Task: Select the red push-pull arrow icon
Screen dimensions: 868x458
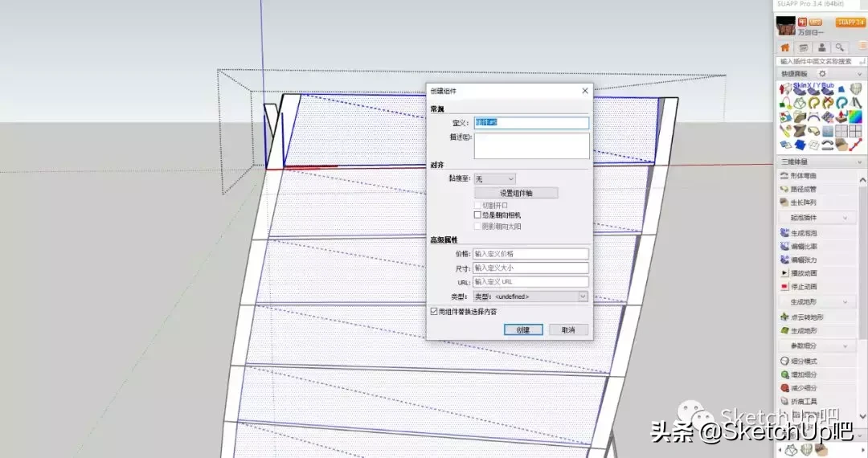Action: [x=785, y=88]
